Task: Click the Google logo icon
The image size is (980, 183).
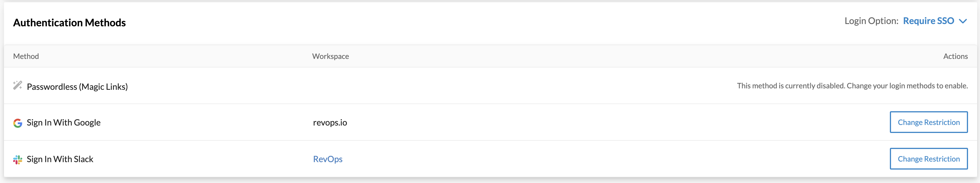Action: tap(17, 123)
